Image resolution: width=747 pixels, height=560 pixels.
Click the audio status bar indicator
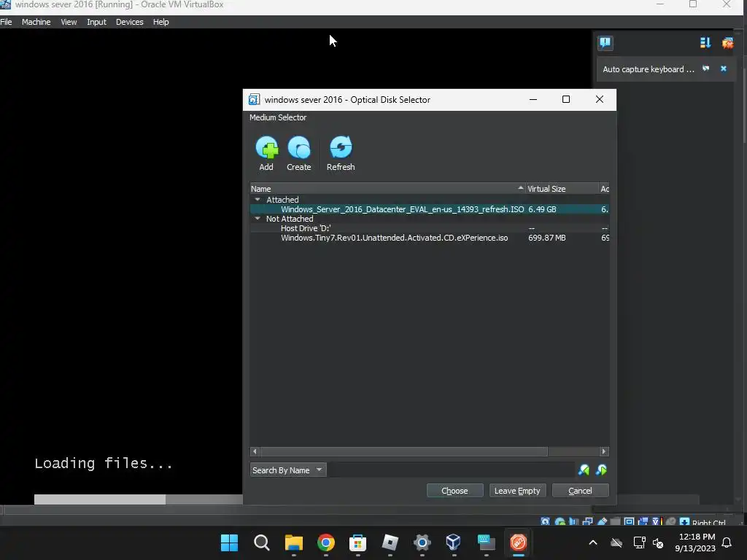[x=573, y=521]
